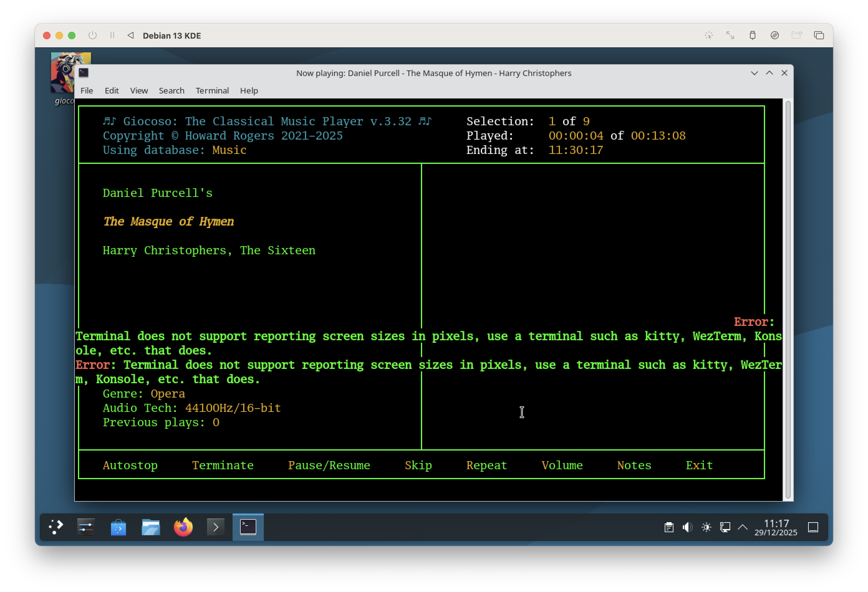Click the CD-ROM icon in the VM toolbar
The image size is (868, 592).
tap(775, 36)
